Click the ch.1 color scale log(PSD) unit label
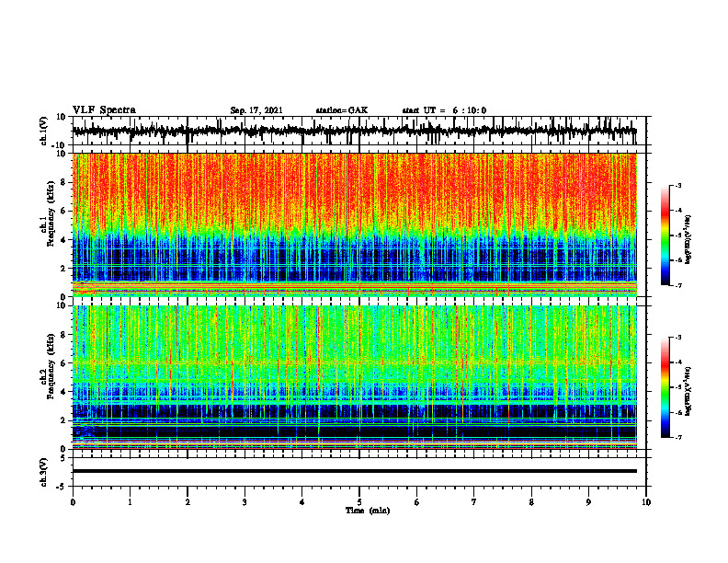Image resolution: width=728 pixels, height=563 pixels. tap(688, 240)
